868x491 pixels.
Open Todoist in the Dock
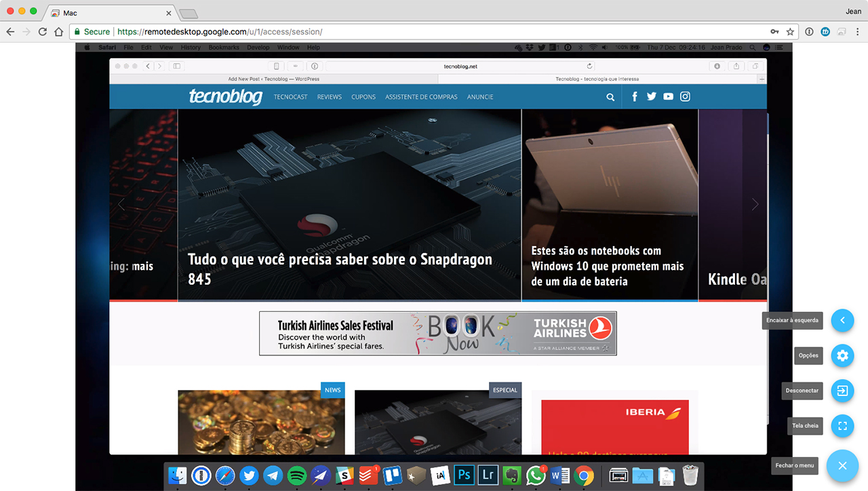click(368, 476)
